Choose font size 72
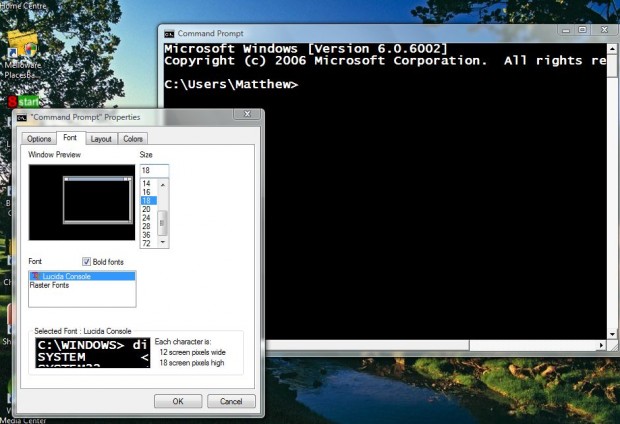The width and height of the screenshot is (620, 424). pyautogui.click(x=147, y=243)
